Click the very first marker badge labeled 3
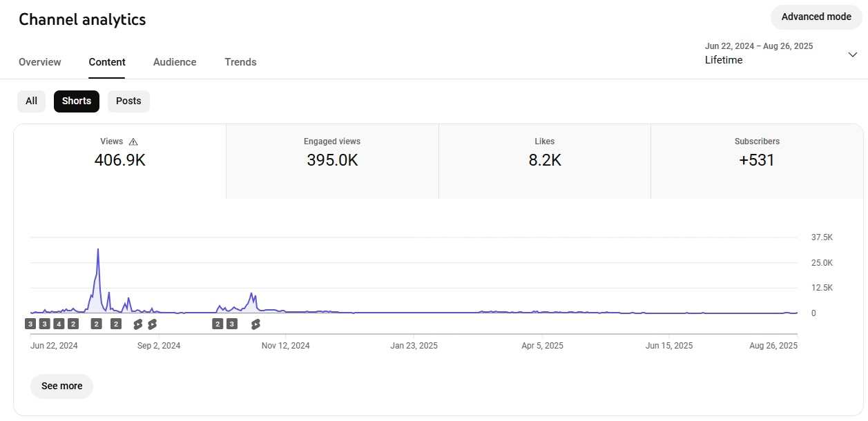The height and width of the screenshot is (421, 868). pyautogui.click(x=30, y=324)
